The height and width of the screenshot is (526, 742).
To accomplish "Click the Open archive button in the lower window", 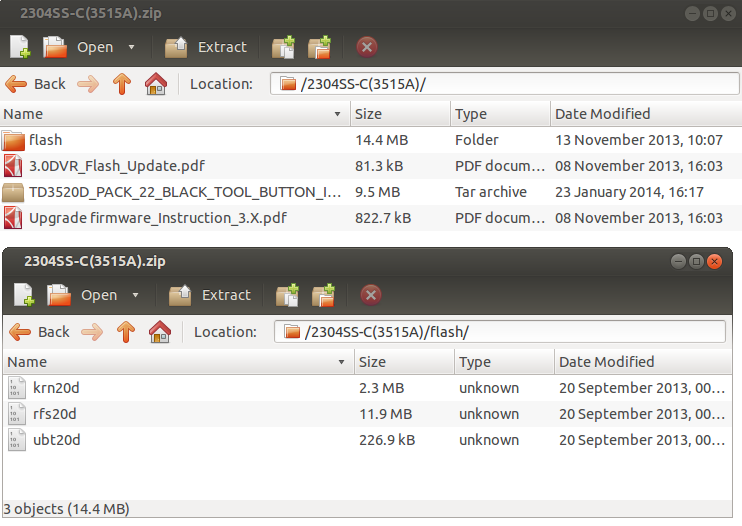I will pyautogui.click(x=83, y=295).
